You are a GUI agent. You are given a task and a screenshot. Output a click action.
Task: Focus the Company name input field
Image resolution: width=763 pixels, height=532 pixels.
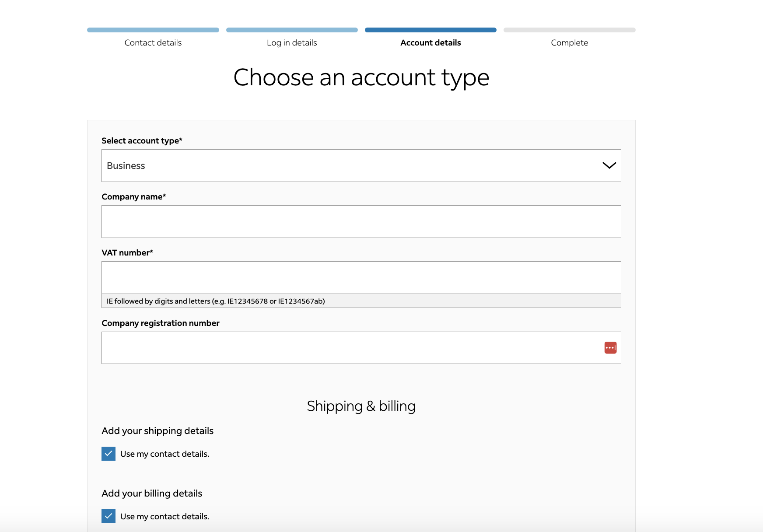coord(361,221)
